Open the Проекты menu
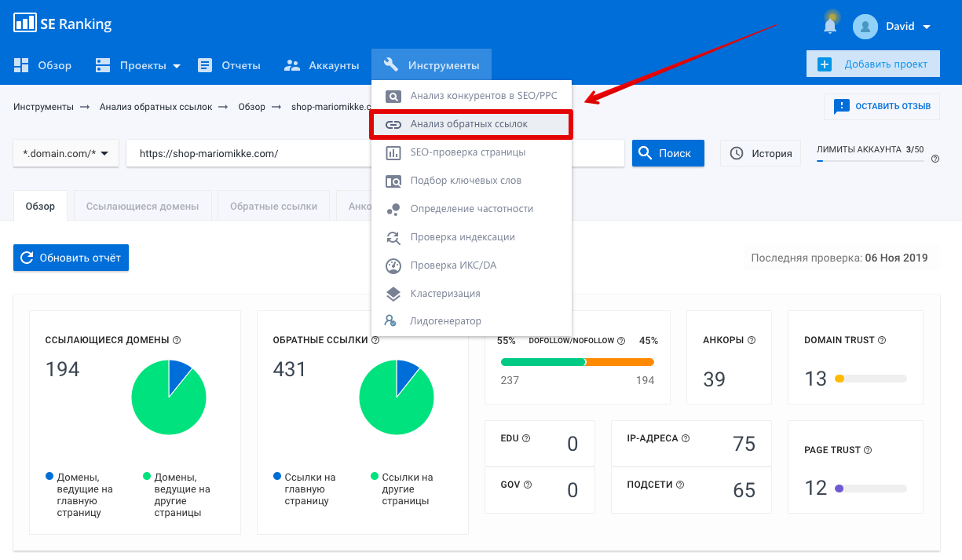 coord(137,65)
